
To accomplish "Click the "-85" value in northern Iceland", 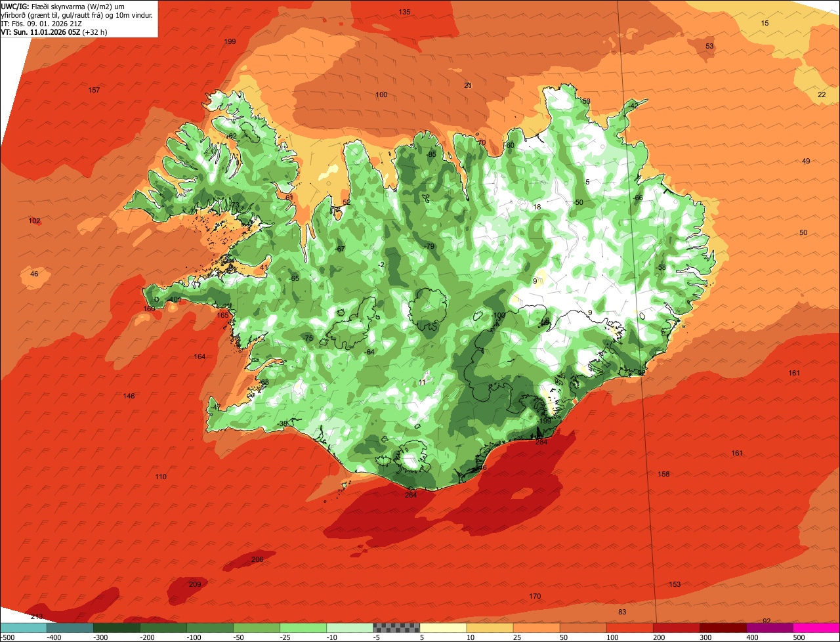I will click(431, 154).
